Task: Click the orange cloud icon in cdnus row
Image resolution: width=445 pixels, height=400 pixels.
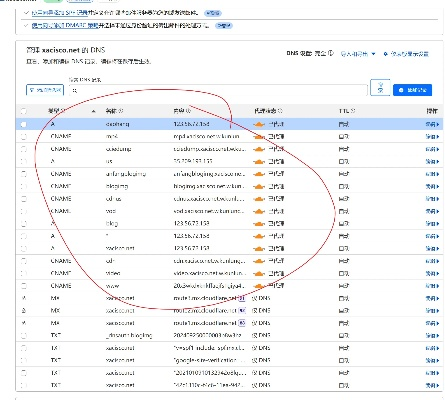Action: pyautogui.click(x=259, y=199)
